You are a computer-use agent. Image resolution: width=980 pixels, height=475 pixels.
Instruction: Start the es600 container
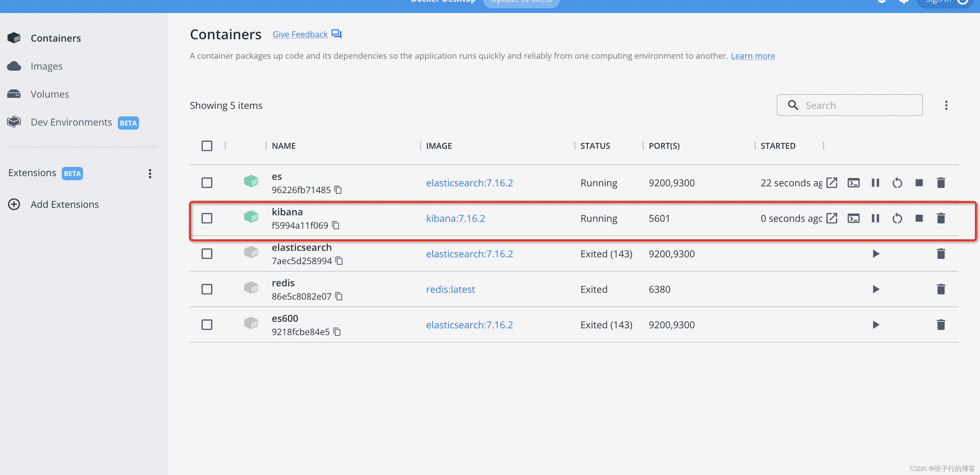click(x=876, y=325)
